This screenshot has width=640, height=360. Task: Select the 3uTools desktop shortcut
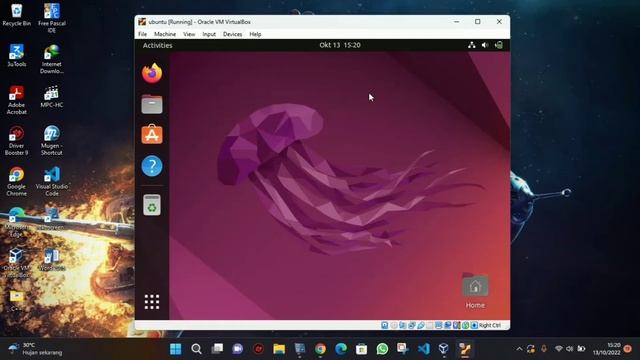(x=16, y=56)
